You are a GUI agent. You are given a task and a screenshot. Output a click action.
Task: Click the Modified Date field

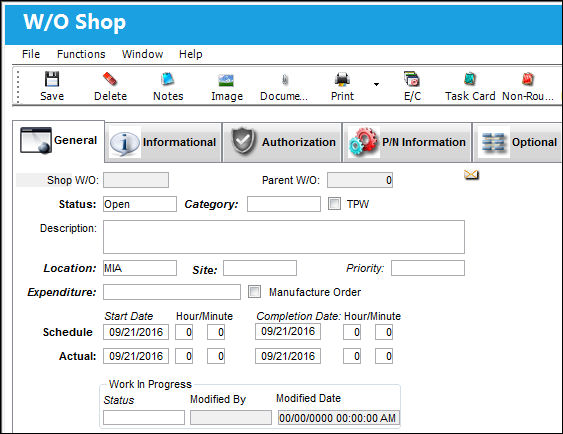point(339,418)
